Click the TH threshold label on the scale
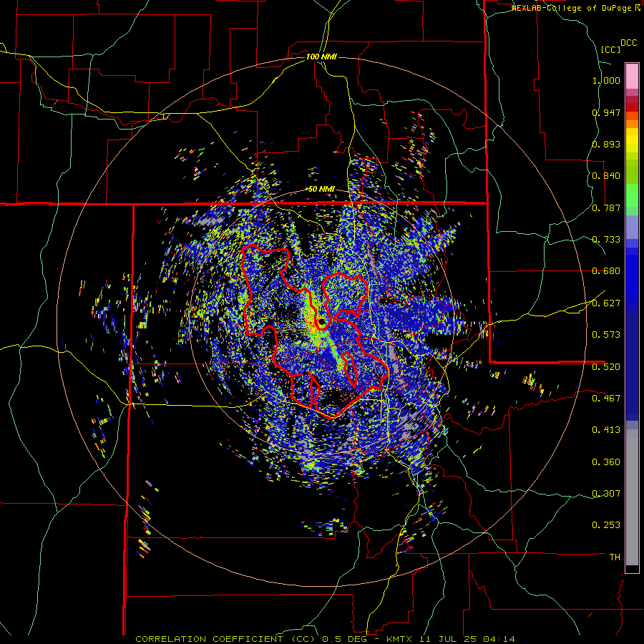Screen dimensions: 644x644 [615, 557]
